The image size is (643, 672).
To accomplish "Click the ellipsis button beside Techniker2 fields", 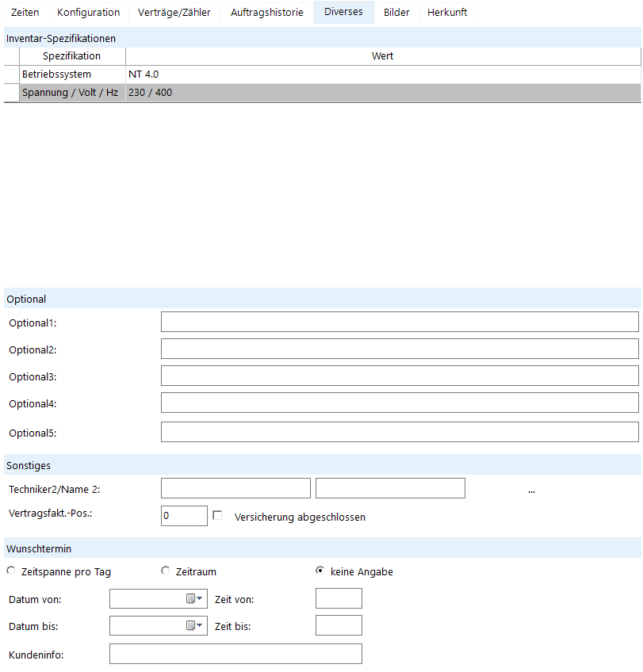I will (x=531, y=490).
